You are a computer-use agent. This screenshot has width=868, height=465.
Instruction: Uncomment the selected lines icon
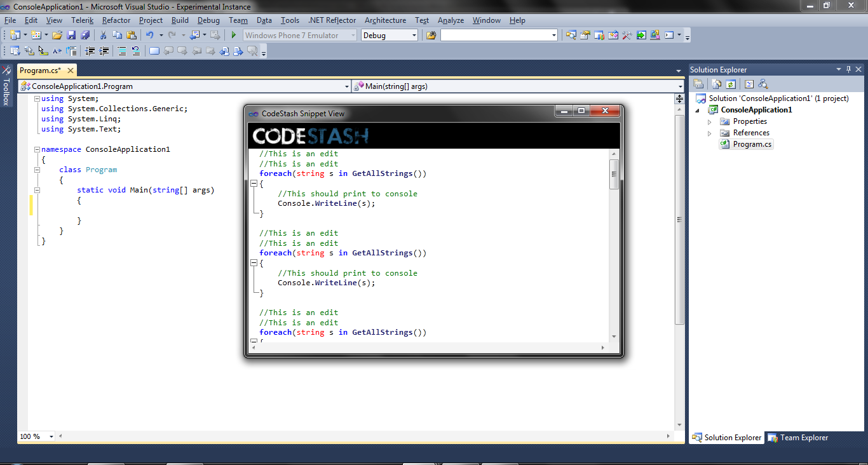tap(136, 51)
